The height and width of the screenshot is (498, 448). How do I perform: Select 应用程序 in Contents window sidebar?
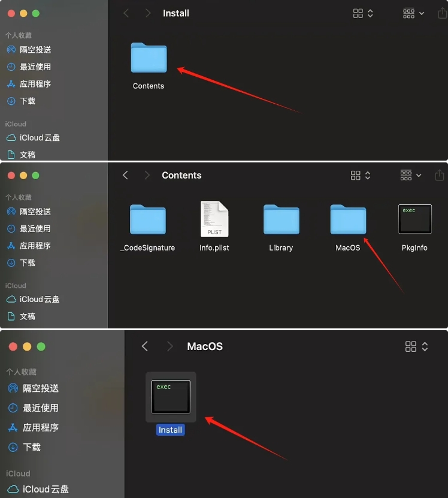tap(29, 246)
